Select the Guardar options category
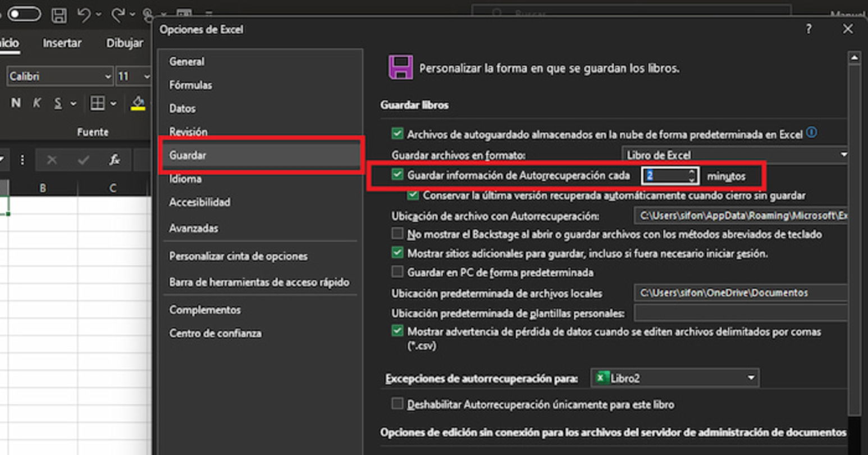Viewport: 868px width, 455px height. [x=261, y=155]
